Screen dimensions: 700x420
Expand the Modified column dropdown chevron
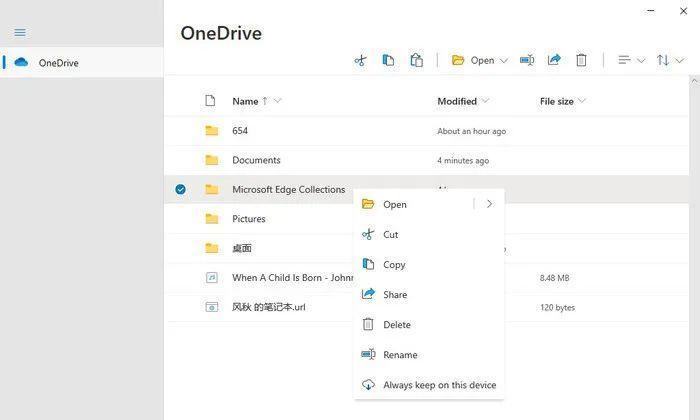click(x=485, y=101)
